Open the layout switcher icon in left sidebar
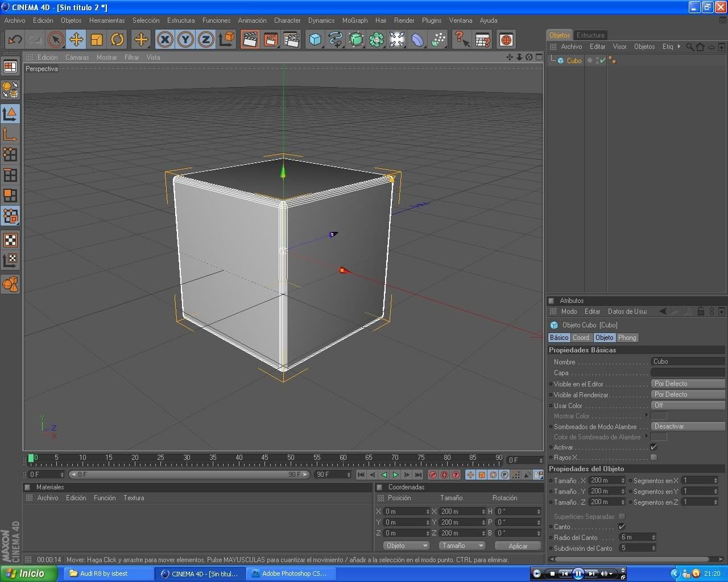Image resolution: width=728 pixels, height=582 pixels. click(10, 66)
